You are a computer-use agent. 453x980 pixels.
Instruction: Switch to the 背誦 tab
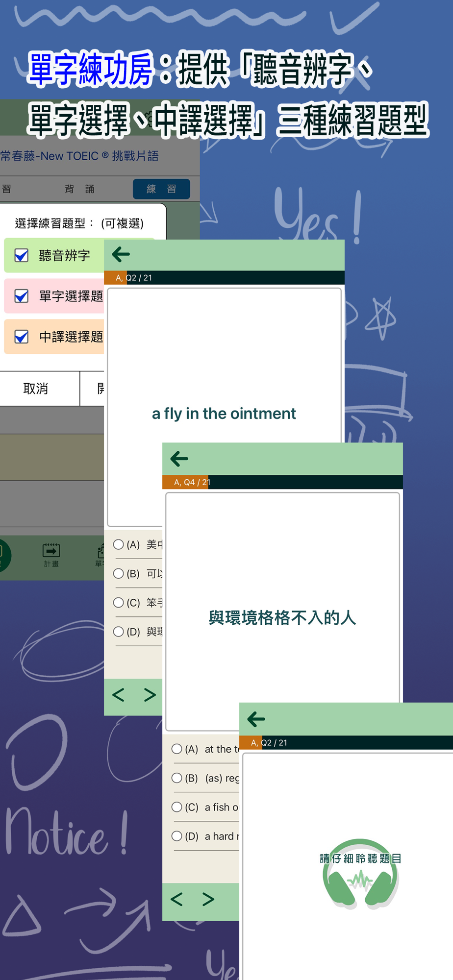tap(80, 189)
